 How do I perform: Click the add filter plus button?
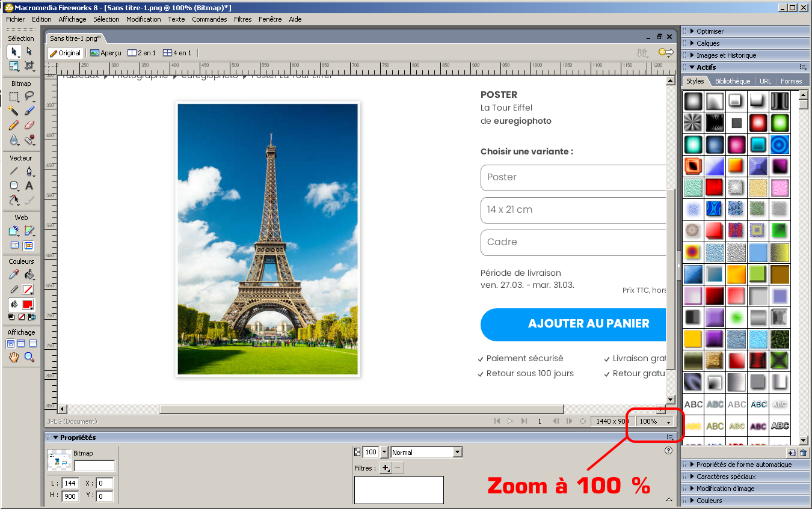(x=386, y=468)
